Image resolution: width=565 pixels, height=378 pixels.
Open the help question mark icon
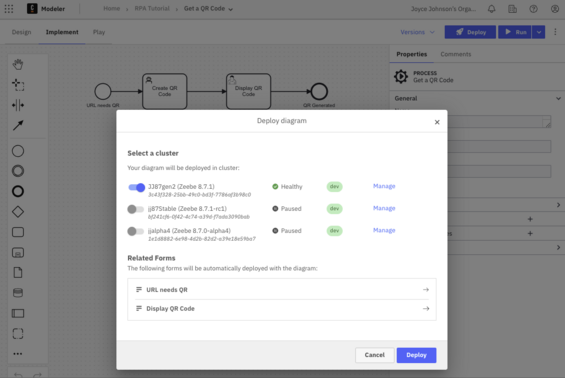click(x=533, y=9)
